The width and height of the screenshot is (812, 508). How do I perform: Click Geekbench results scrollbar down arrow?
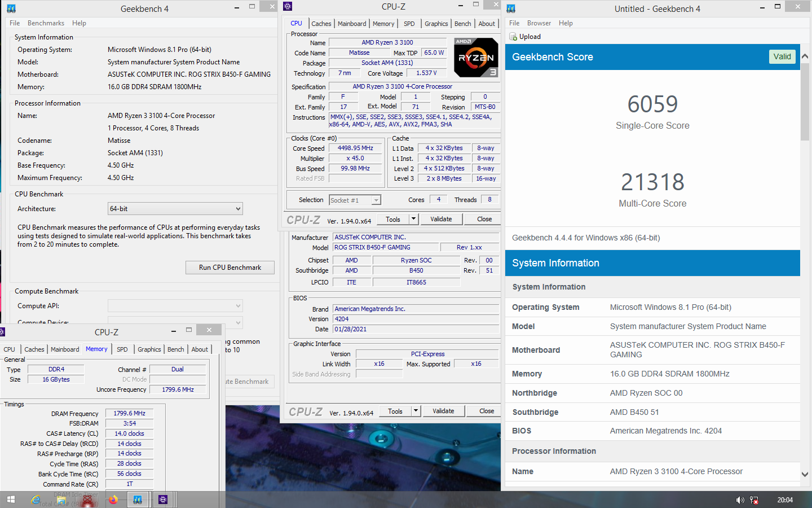coord(805,475)
